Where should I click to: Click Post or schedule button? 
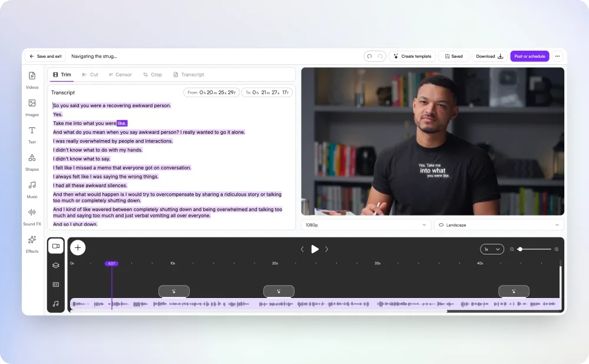click(530, 57)
